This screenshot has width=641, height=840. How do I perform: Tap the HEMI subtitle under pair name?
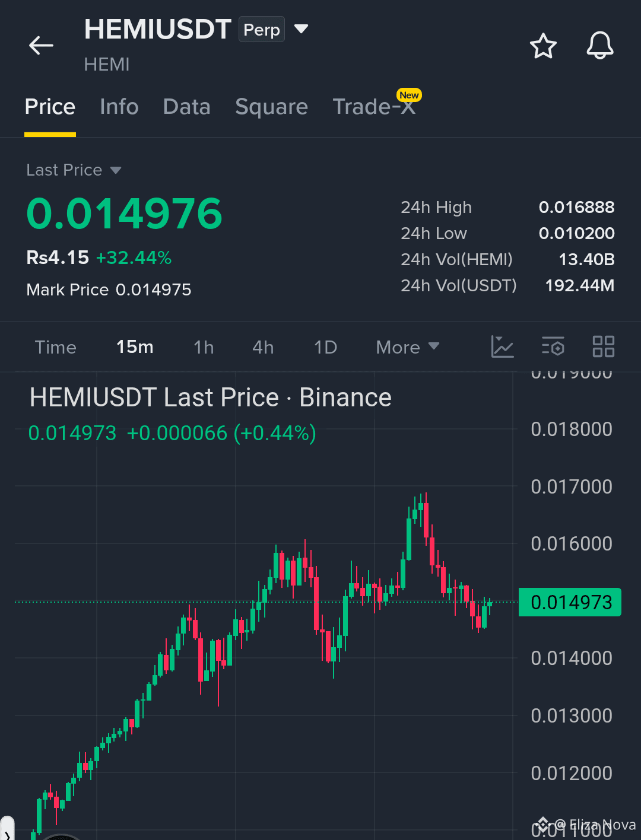tap(107, 64)
